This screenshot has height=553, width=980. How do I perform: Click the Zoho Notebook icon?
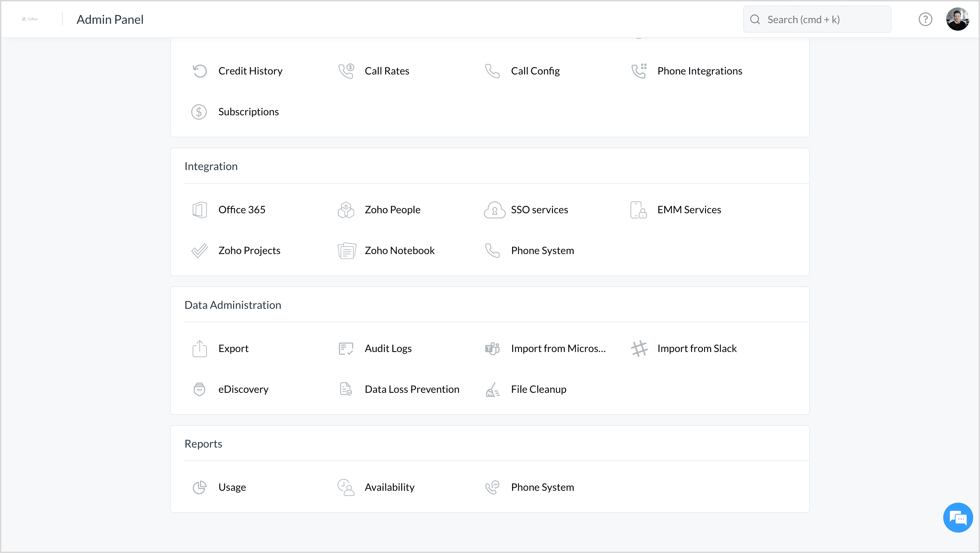point(347,251)
